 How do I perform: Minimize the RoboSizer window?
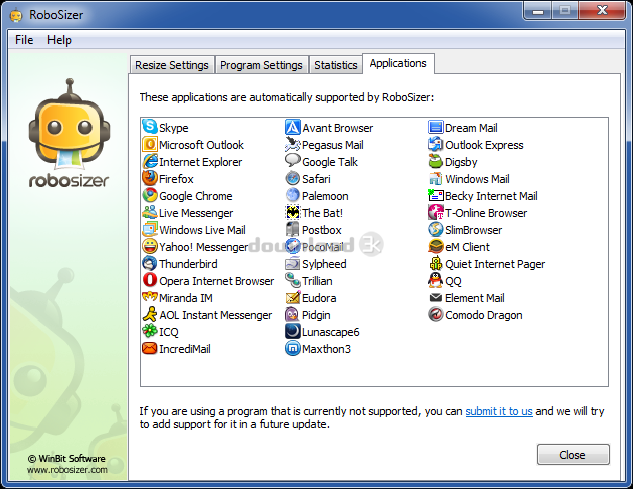coord(538,10)
